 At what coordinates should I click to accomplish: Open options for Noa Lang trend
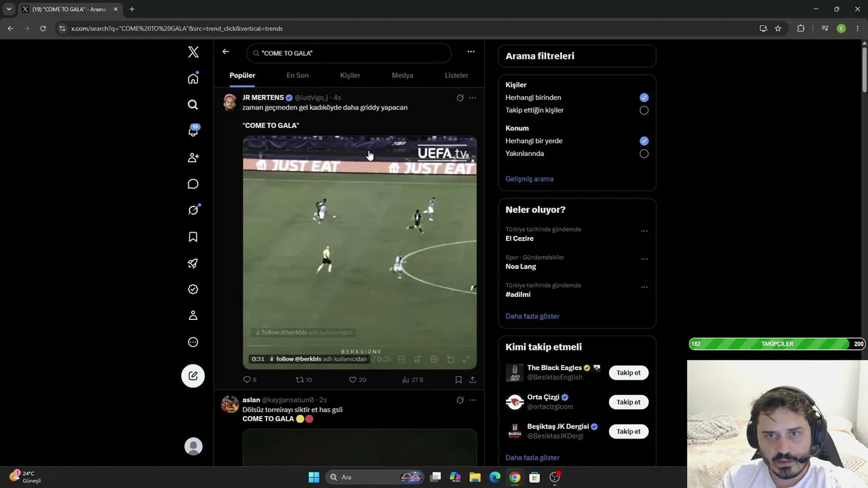click(x=644, y=259)
